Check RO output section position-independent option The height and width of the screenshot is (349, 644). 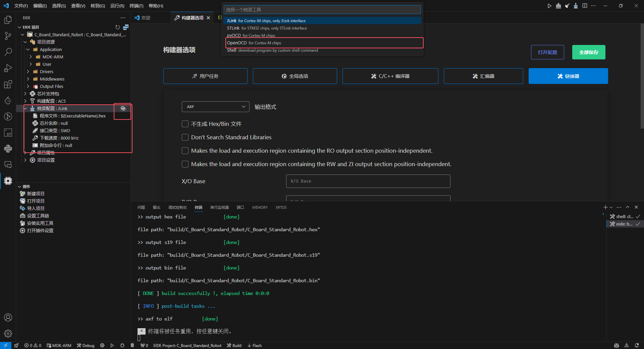[x=185, y=151]
